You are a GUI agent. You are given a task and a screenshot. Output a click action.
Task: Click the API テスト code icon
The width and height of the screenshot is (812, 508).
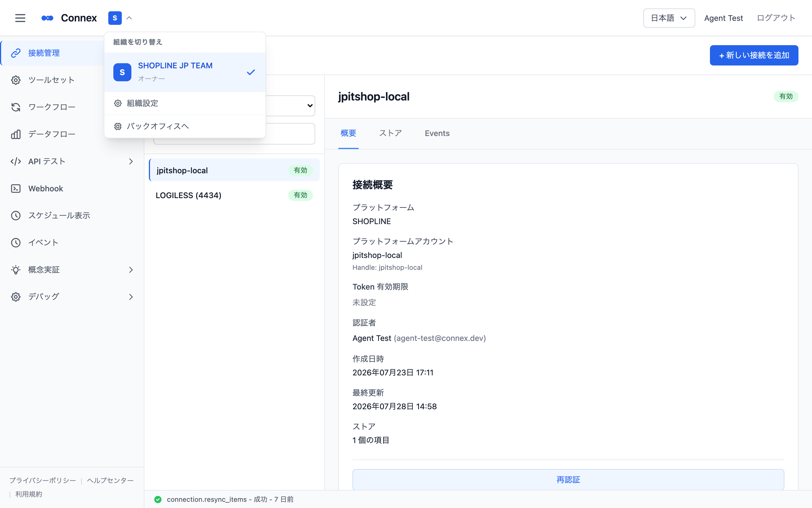pyautogui.click(x=16, y=161)
